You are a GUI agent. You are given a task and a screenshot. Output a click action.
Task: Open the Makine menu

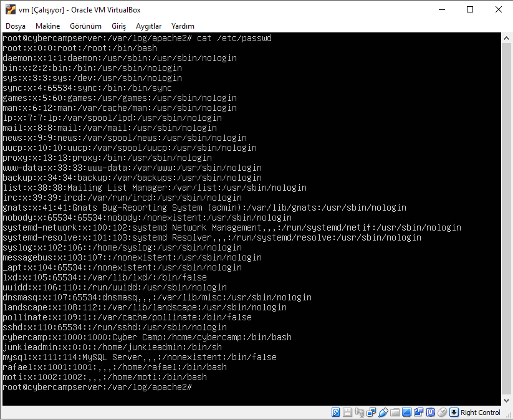pyautogui.click(x=48, y=26)
